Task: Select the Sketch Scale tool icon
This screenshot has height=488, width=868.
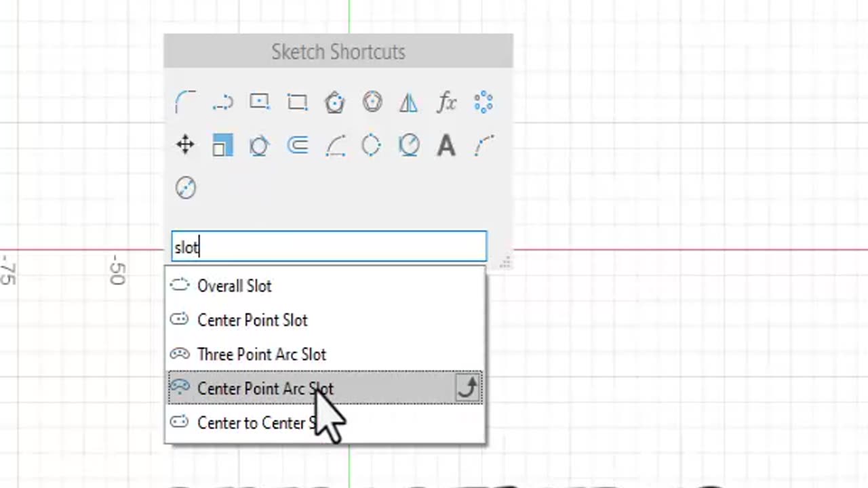Action: pos(222,145)
